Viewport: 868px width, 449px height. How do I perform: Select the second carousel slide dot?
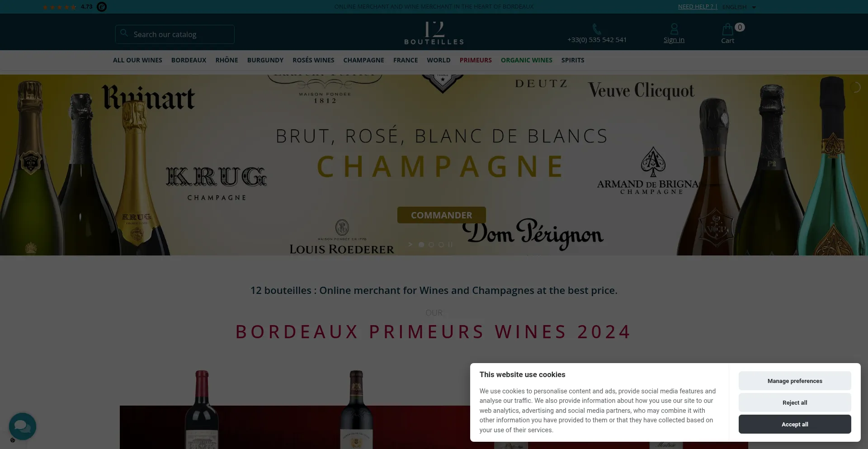[x=431, y=245]
